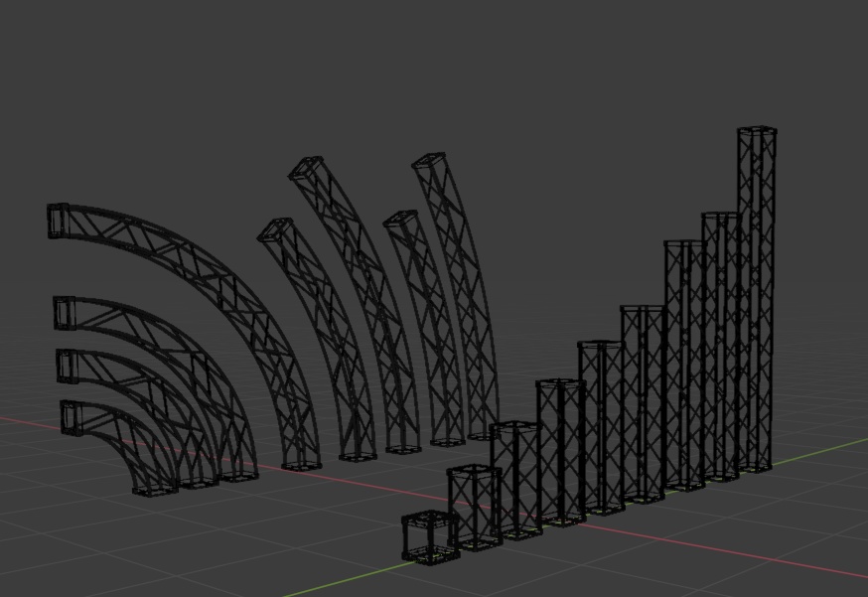Select the small cube-shaped truss segment

click(430, 537)
